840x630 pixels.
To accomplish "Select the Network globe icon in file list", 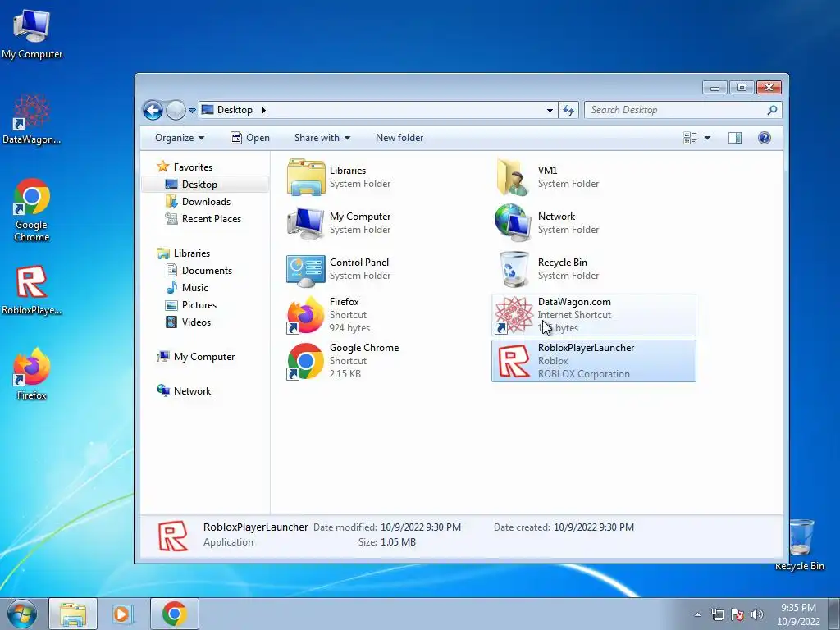I will (x=514, y=223).
